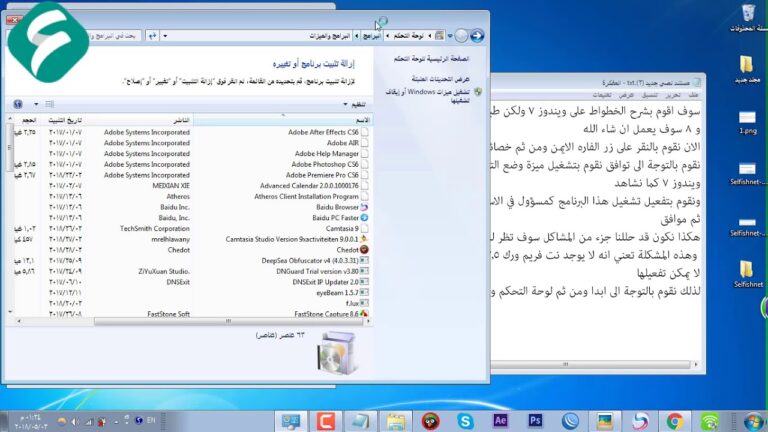The height and width of the screenshot is (432, 768).
Task: Click the scroll down arrow of programs list
Action: 10,312
